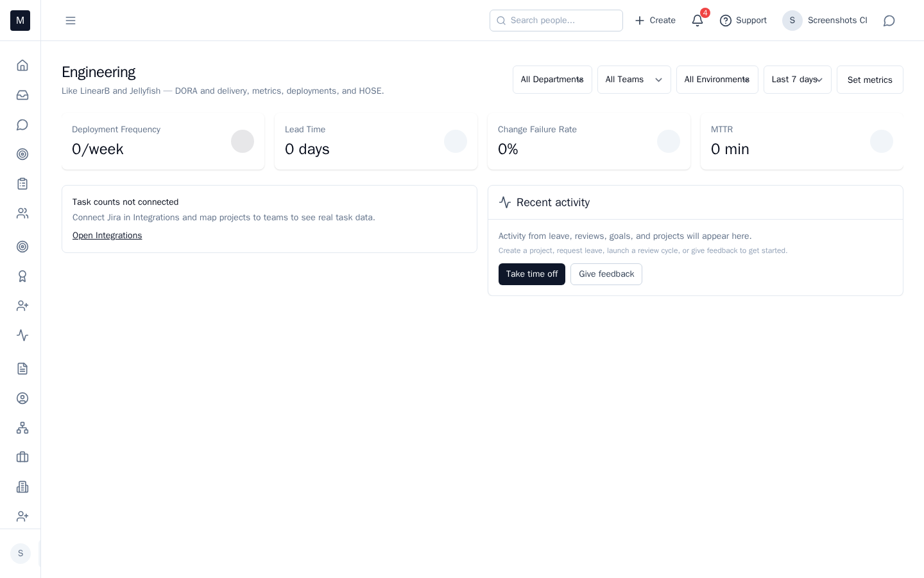
Task: Open the Create menu
Action: pos(655,21)
